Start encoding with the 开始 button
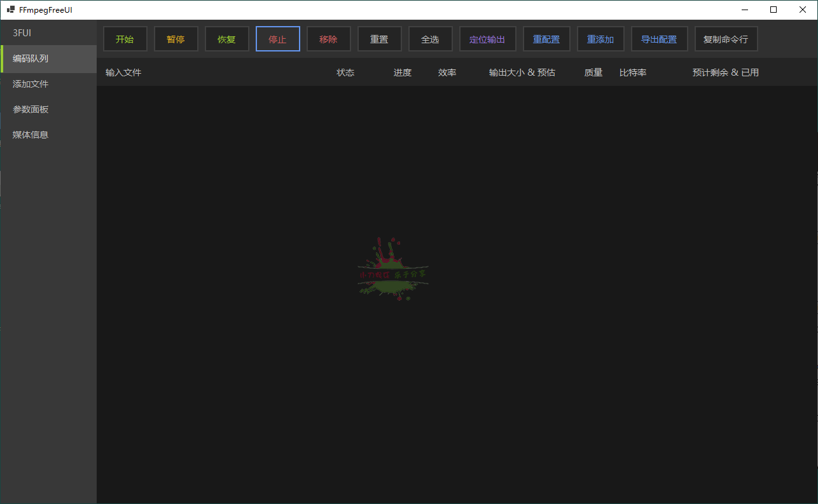The image size is (818, 504). (x=125, y=39)
